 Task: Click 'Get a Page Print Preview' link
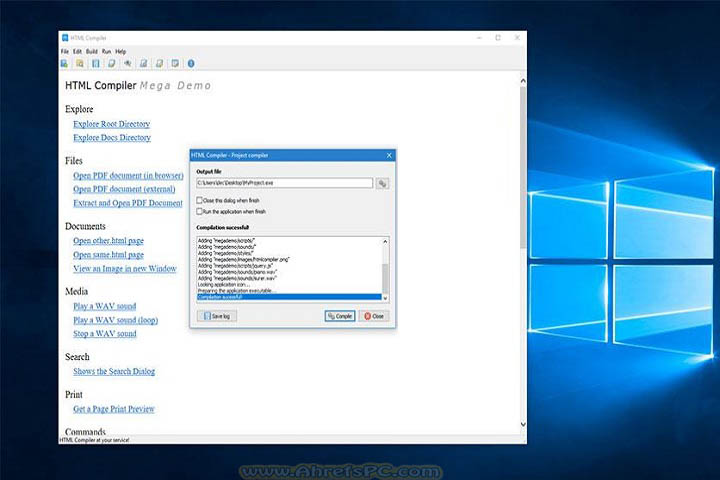pyautogui.click(x=114, y=409)
